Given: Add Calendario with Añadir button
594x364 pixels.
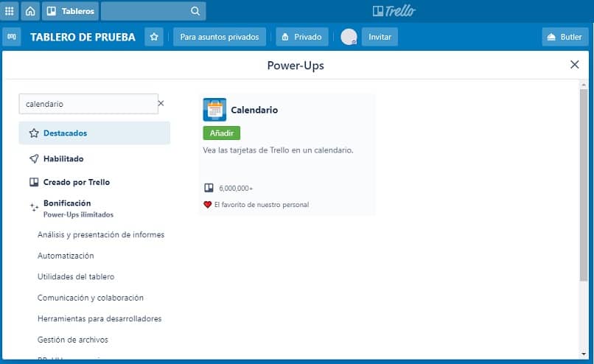Looking at the screenshot, I should pyautogui.click(x=222, y=133).
